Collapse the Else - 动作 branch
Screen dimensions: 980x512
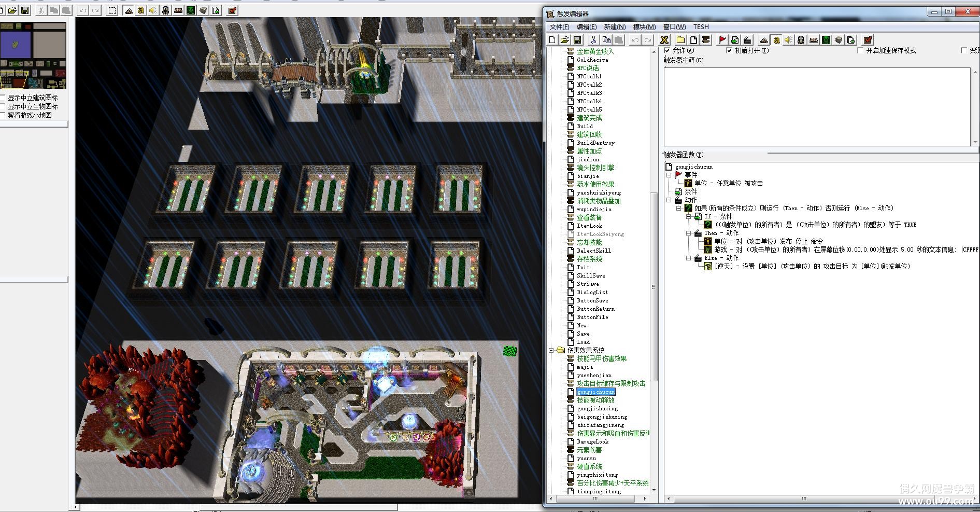coord(689,258)
